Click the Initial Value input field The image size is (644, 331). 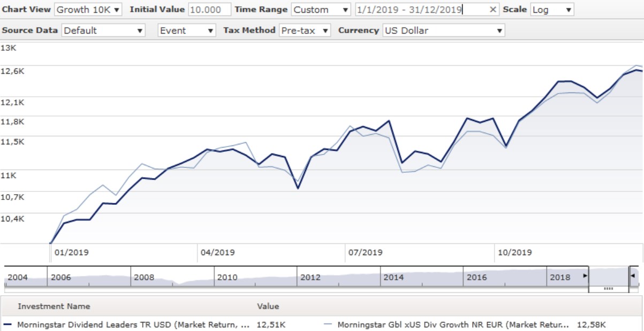click(209, 10)
